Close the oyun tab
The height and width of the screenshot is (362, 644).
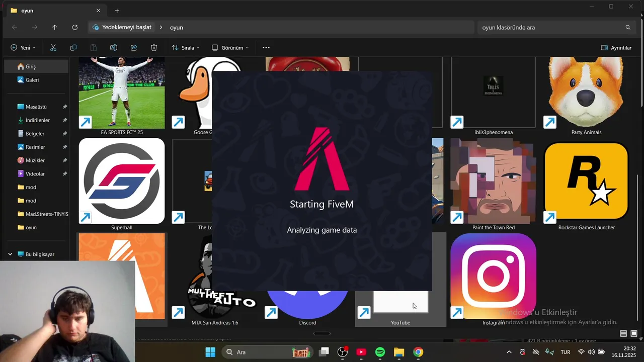pos(98,11)
